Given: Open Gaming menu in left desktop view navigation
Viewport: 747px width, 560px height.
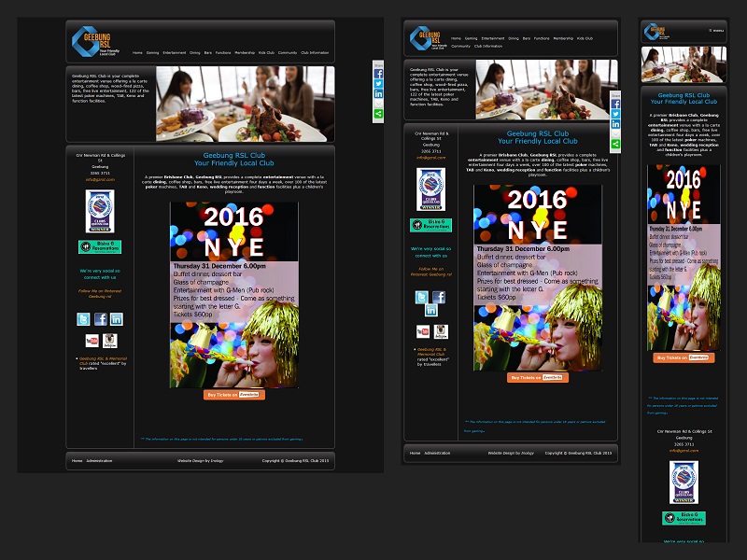Looking at the screenshot, I should pos(152,53).
